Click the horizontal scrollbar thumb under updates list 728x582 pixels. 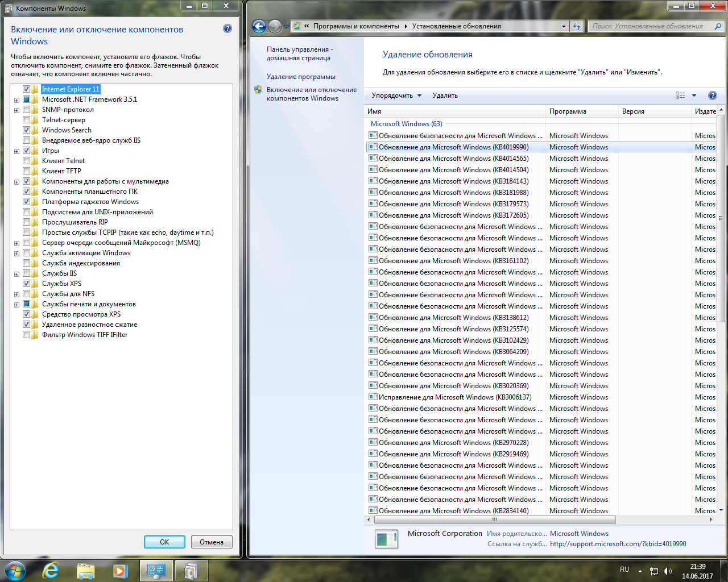point(495,519)
